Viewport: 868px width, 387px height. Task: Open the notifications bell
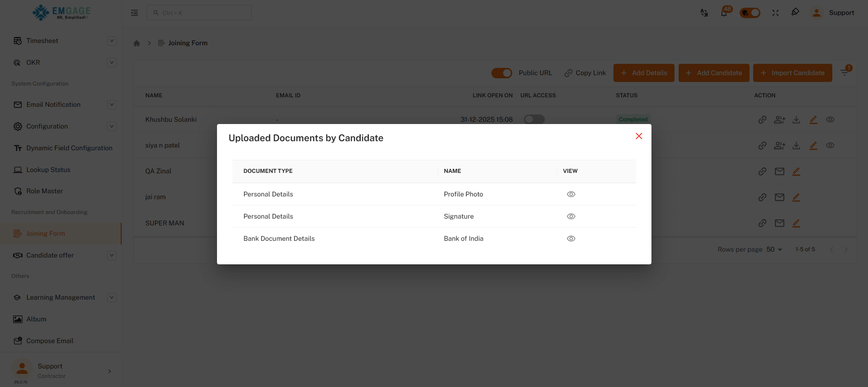[724, 13]
